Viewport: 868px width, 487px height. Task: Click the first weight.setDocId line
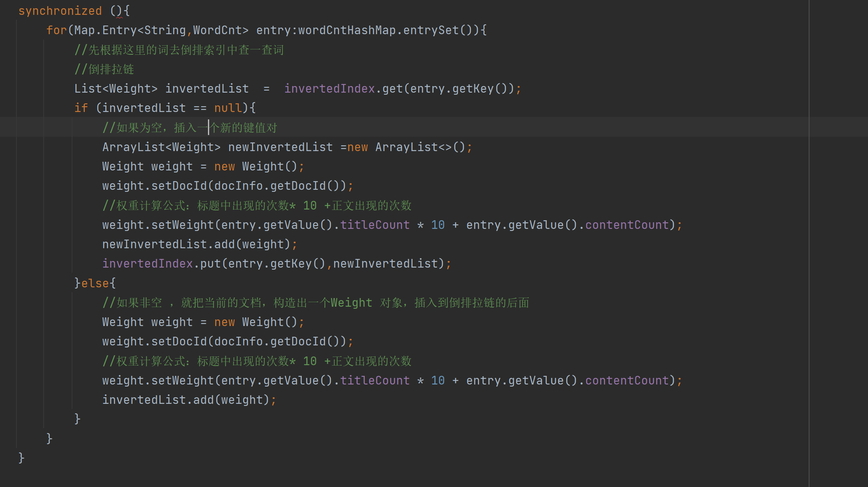pos(228,186)
